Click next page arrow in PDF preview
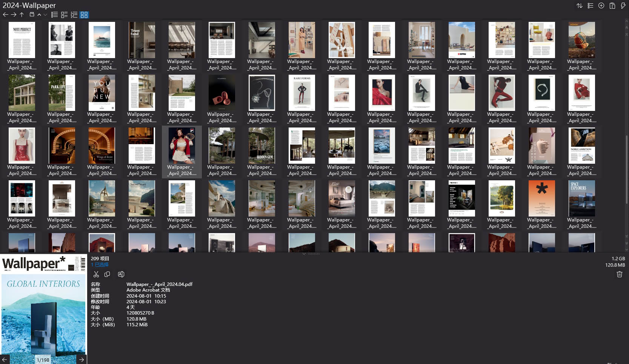The height and width of the screenshot is (364, 629). [x=82, y=359]
